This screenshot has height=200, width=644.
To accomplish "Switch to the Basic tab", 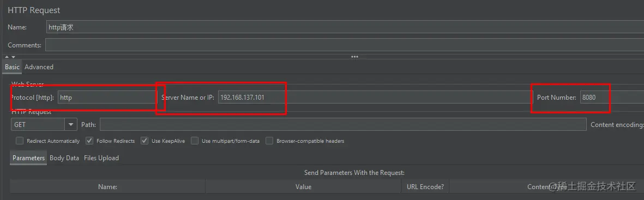I will pyautogui.click(x=13, y=66).
